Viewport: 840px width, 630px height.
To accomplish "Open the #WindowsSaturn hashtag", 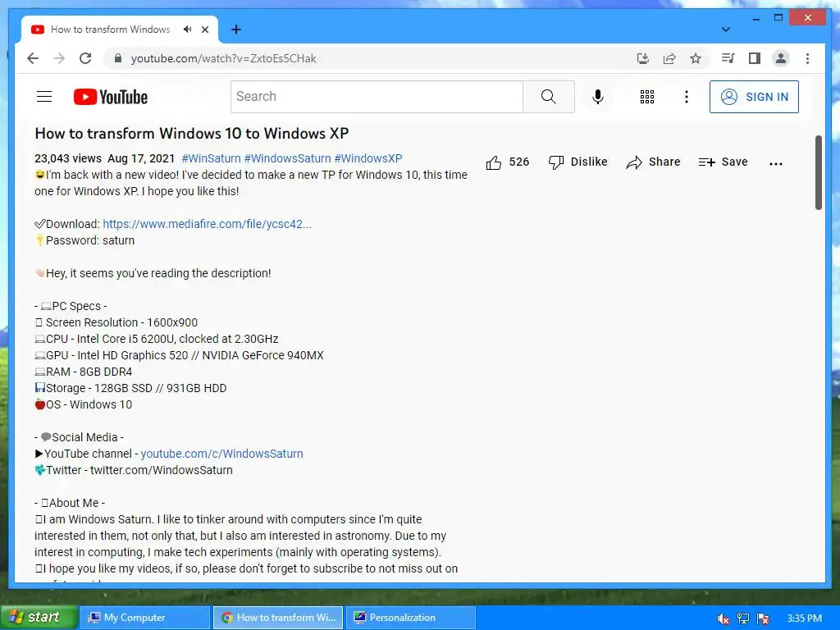I will (x=287, y=158).
